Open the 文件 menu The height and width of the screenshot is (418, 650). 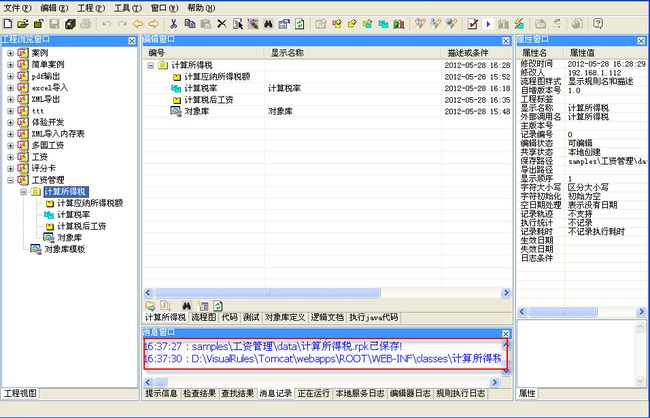pyautogui.click(x=17, y=8)
